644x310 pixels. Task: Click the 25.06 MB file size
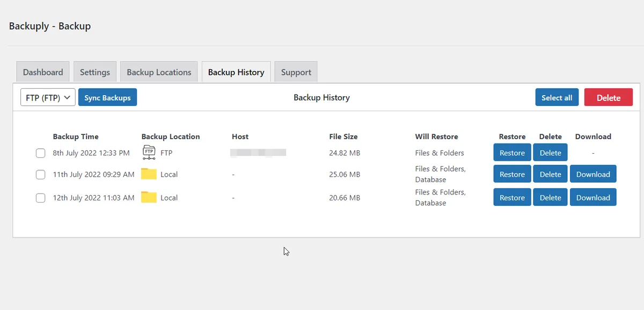(x=345, y=175)
